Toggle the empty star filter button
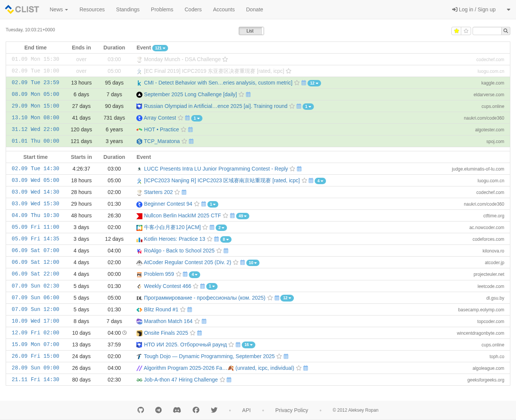The height and width of the screenshot is (420, 516). 466,31
